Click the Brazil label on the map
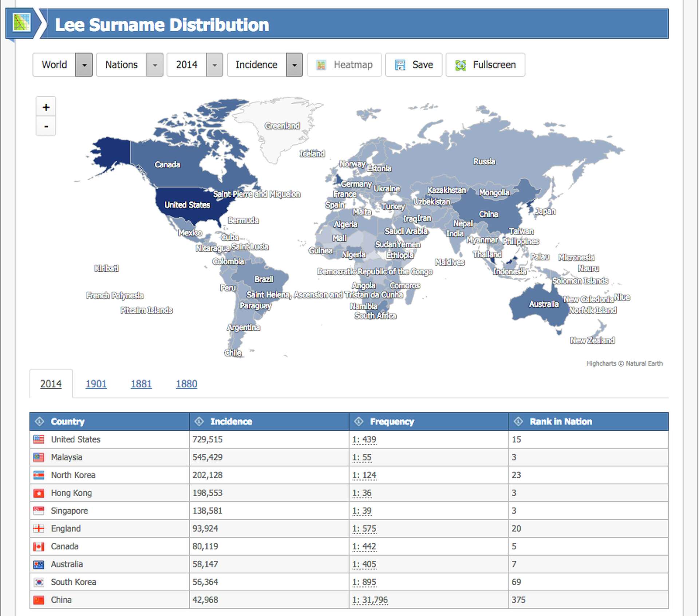Viewport: 699px width, 616px height. (264, 279)
